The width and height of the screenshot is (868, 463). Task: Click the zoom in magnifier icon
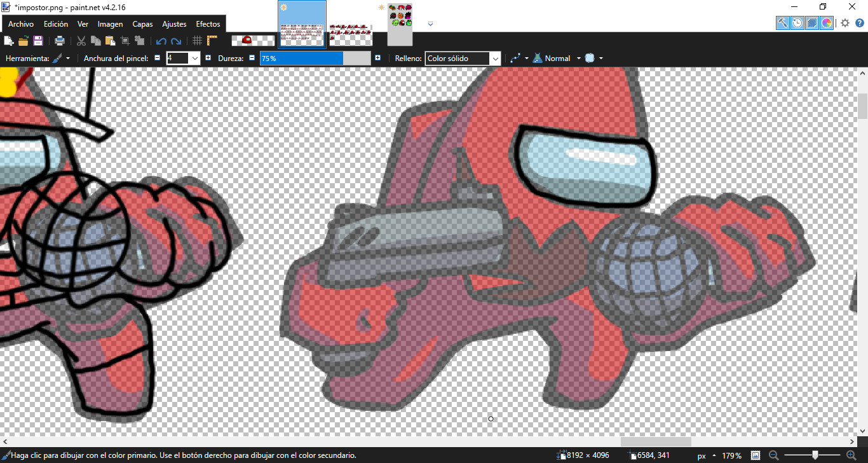point(851,455)
